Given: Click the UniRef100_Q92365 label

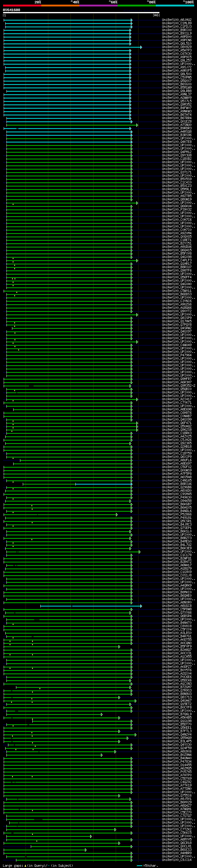Looking at the screenshot, I should [x=177, y=443].
